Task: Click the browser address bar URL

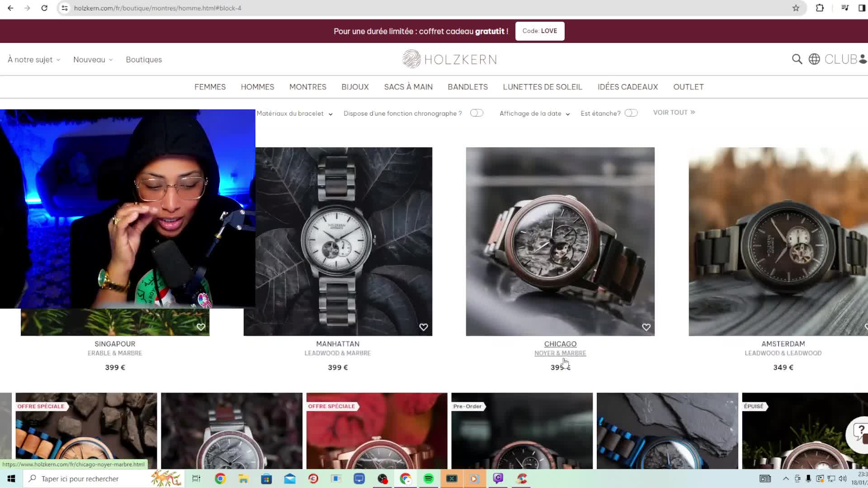Action: [158, 8]
